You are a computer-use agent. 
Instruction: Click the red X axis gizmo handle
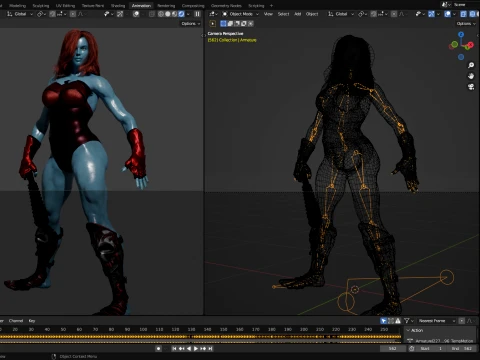click(x=471, y=45)
